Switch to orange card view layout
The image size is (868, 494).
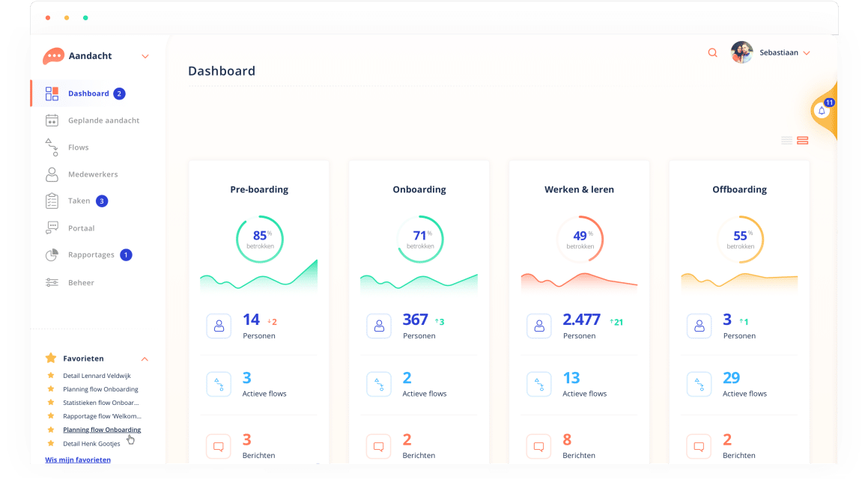802,140
